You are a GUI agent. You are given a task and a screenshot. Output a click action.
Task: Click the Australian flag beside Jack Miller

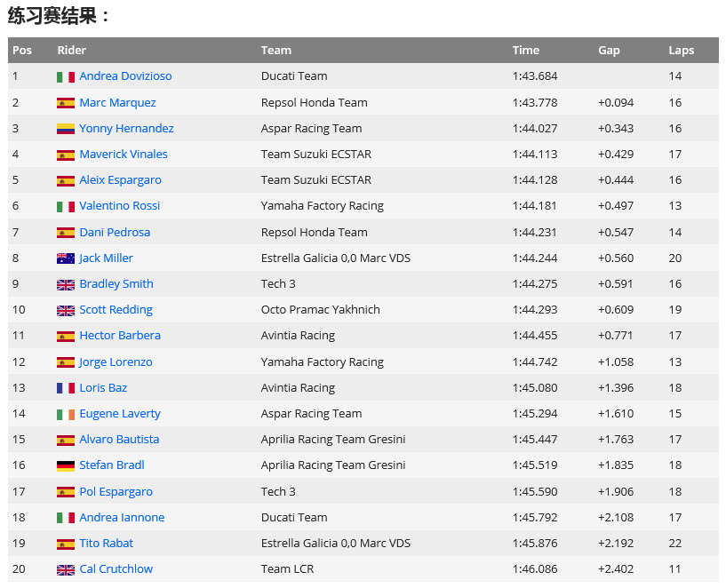(x=65, y=258)
